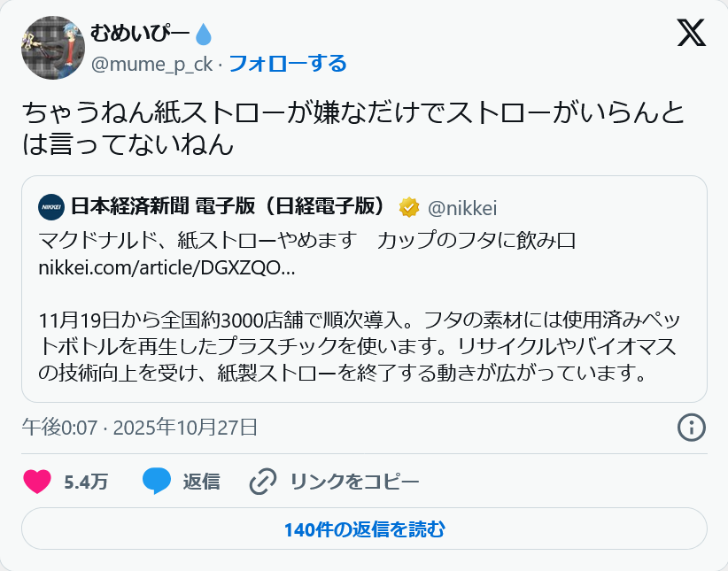
Task: Click the X logo icon
Action: click(x=691, y=33)
